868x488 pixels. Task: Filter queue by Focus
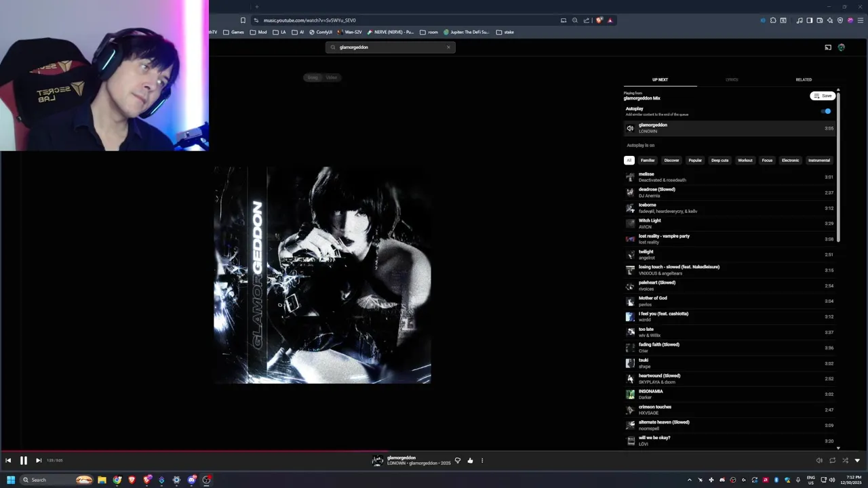point(767,161)
